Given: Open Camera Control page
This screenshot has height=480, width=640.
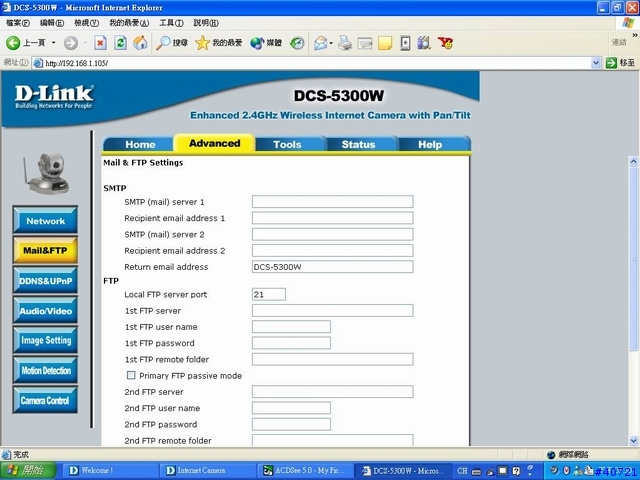Looking at the screenshot, I should 45,400.
